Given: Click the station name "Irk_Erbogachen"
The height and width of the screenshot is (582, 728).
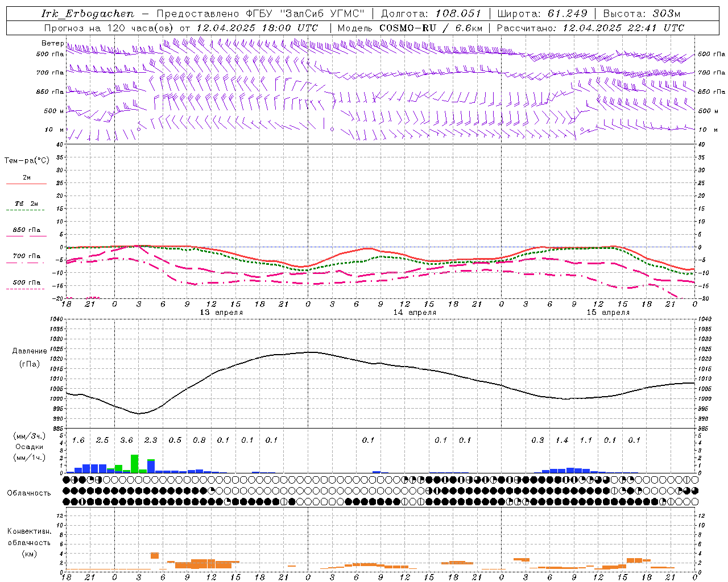Looking at the screenshot, I should pyautogui.click(x=88, y=14).
